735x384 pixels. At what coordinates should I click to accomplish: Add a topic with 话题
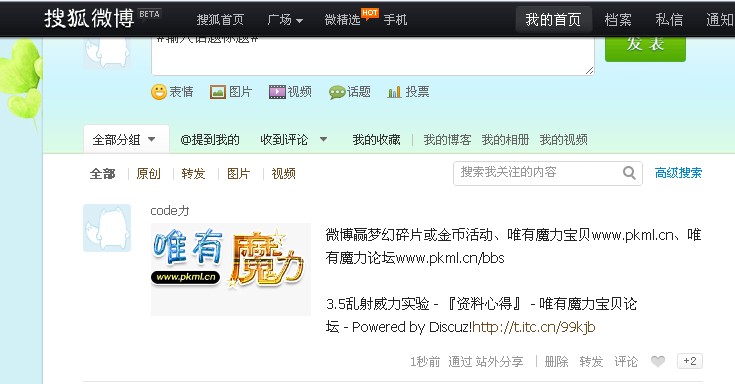click(350, 92)
